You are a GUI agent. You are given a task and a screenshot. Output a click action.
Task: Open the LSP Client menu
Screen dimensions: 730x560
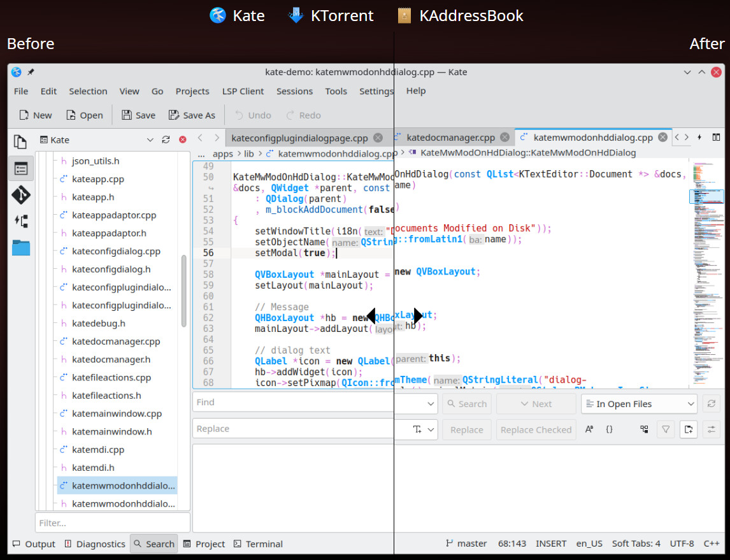243,91
